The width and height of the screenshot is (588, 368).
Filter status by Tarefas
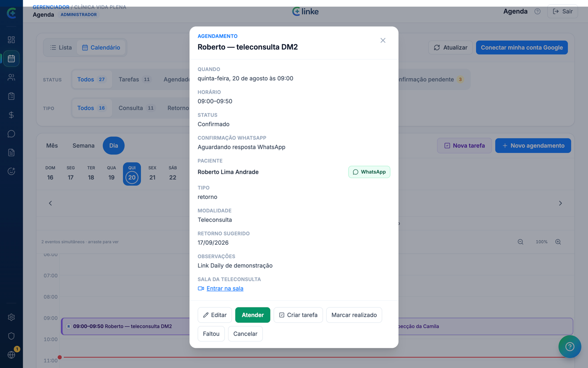coord(134,79)
